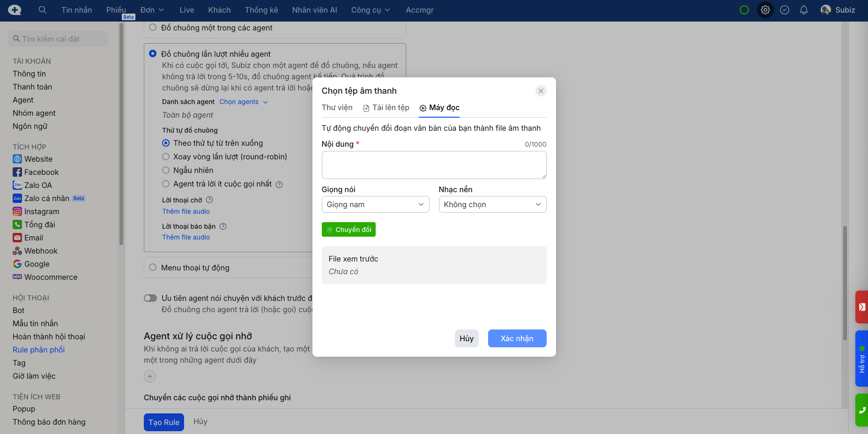This screenshot has width=868, height=434.
Task: Open the task checkmark circle icon
Action: tap(785, 10)
